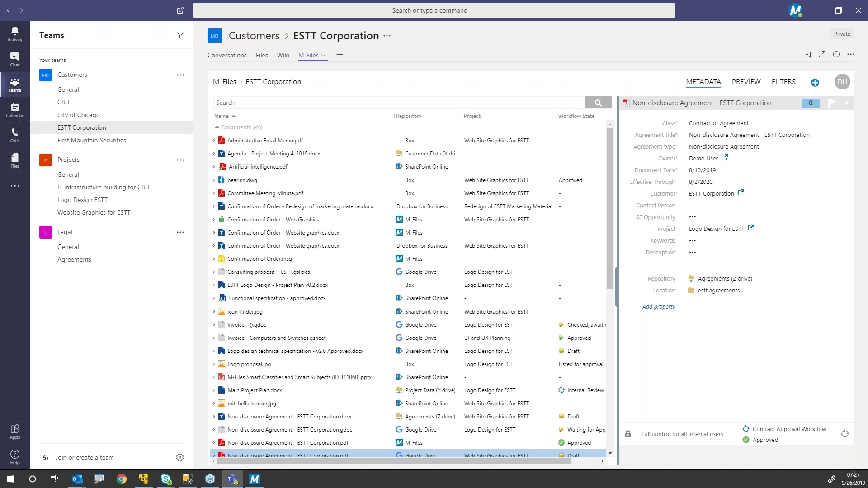Open the permissions lock icon
868x488 pixels.
[628, 434]
